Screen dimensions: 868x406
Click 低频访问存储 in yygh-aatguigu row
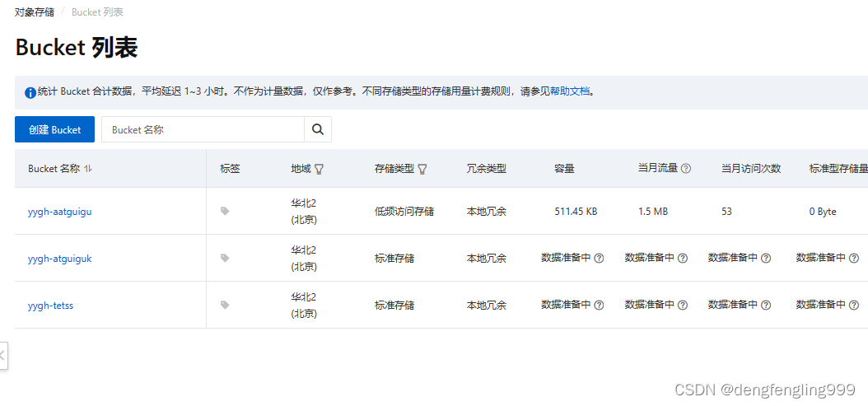tap(404, 211)
